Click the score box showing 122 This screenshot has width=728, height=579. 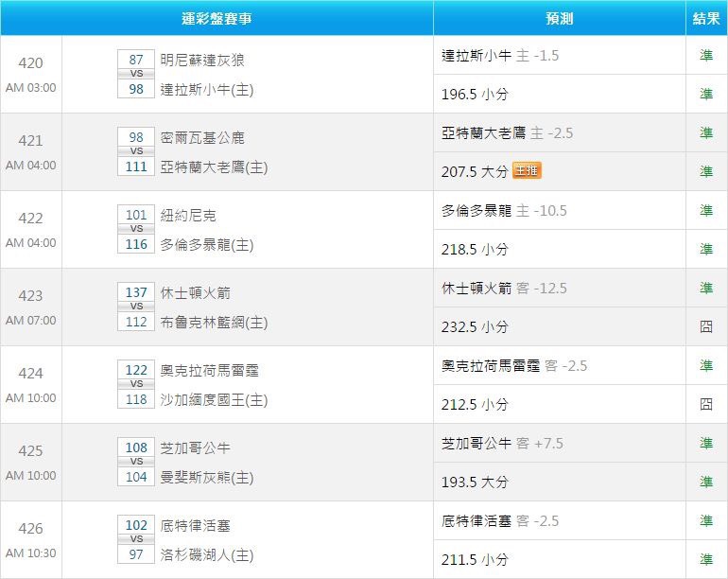[x=136, y=369]
